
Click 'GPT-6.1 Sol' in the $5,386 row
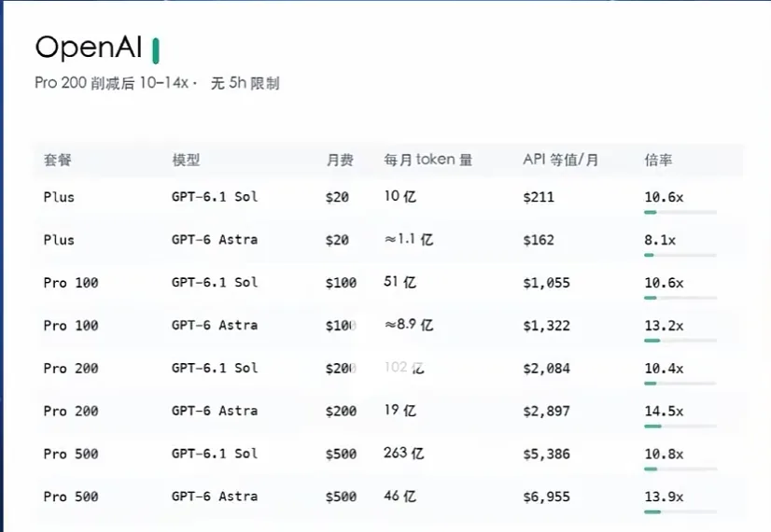coord(215,454)
